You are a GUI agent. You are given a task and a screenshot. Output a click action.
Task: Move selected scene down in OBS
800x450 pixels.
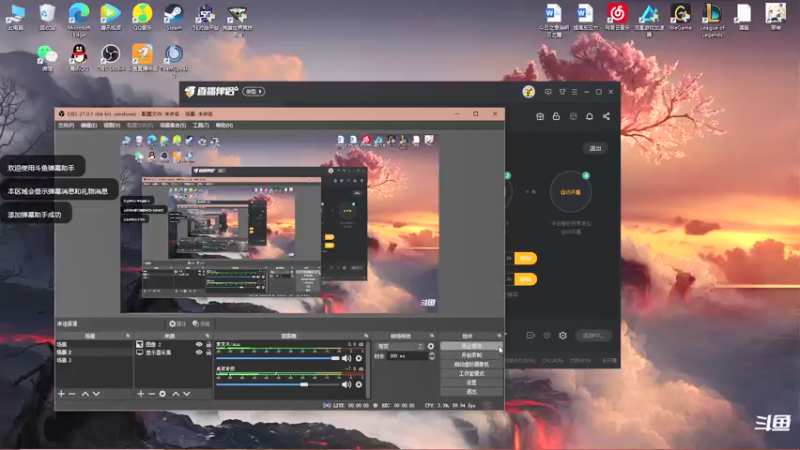click(x=96, y=394)
